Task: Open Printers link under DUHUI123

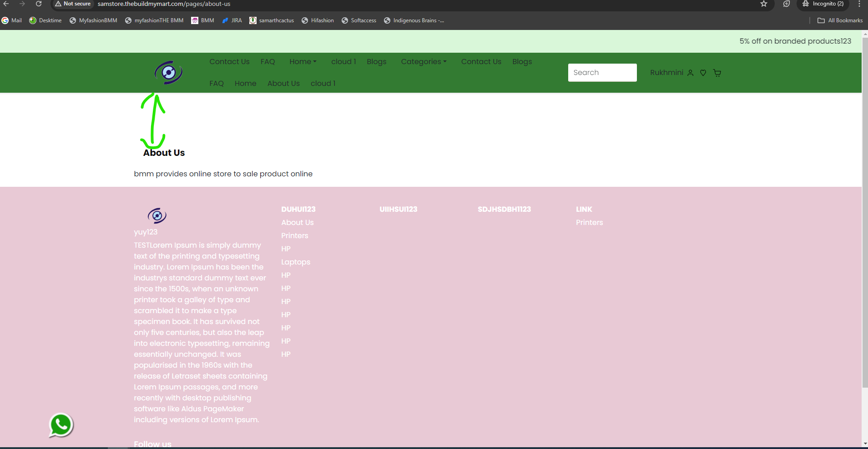Action: pyautogui.click(x=295, y=236)
